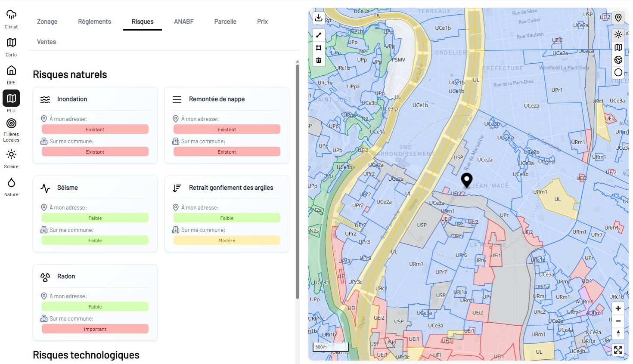Open the Climat section in the sidebar
Viewport: 633px width, 364px height.
click(11, 19)
